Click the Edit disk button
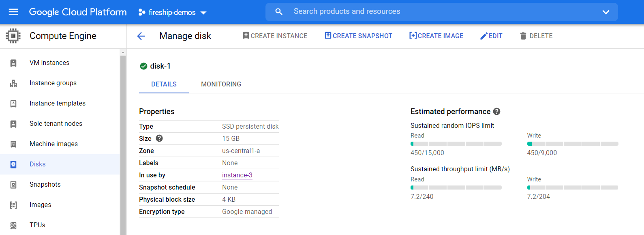644x235 pixels. 491,36
